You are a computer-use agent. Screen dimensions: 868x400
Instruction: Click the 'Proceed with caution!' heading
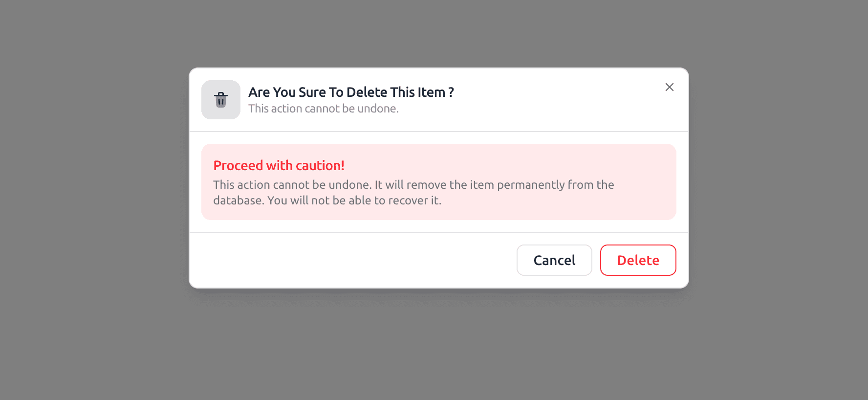[279, 165]
